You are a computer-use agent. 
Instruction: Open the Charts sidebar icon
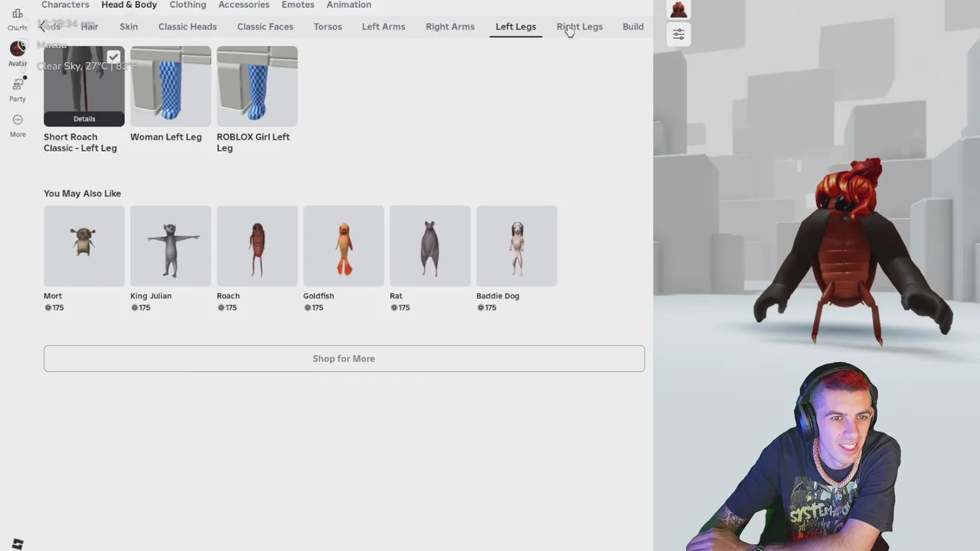(17, 14)
